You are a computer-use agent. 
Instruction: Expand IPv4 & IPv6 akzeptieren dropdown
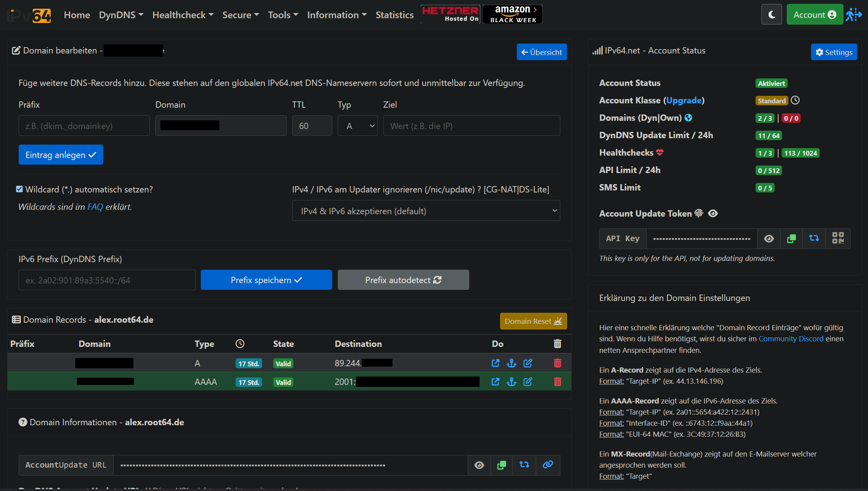[x=426, y=211]
